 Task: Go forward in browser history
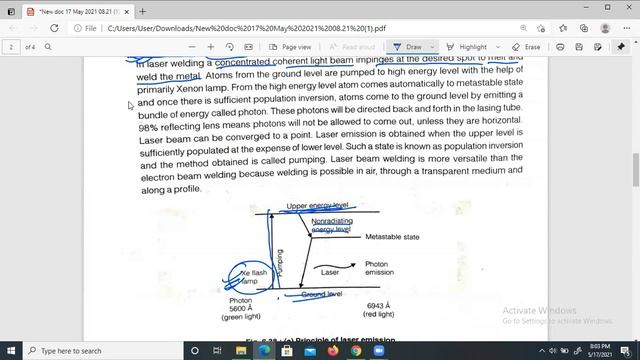point(33,28)
